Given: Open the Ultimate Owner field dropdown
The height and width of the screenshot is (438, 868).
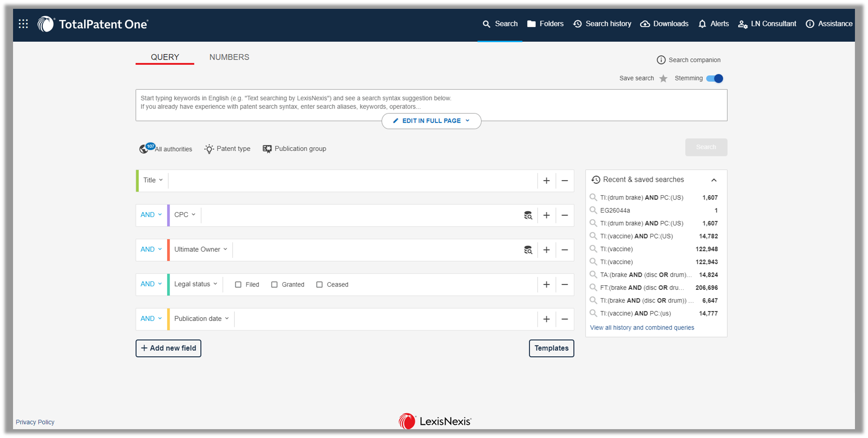Looking at the screenshot, I should (x=201, y=249).
